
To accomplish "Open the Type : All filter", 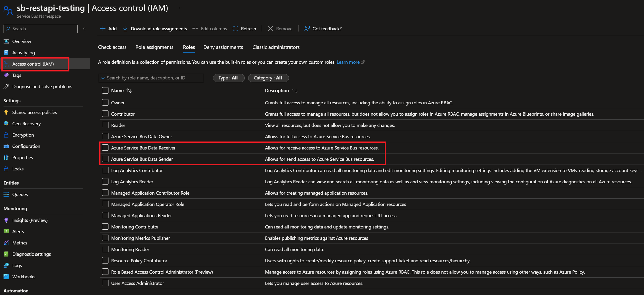I will [x=228, y=78].
